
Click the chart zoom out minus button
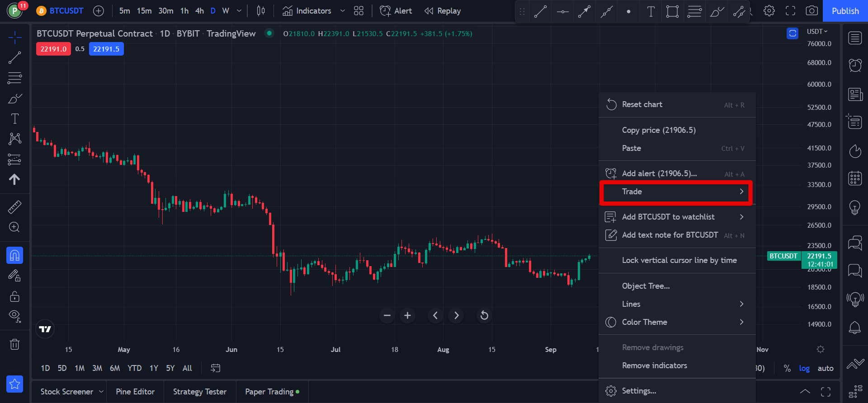tap(387, 315)
